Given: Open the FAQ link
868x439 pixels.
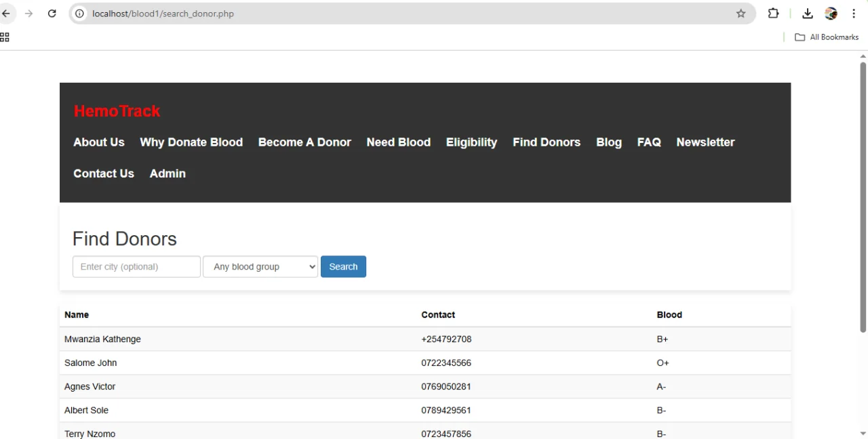Looking at the screenshot, I should tap(649, 142).
